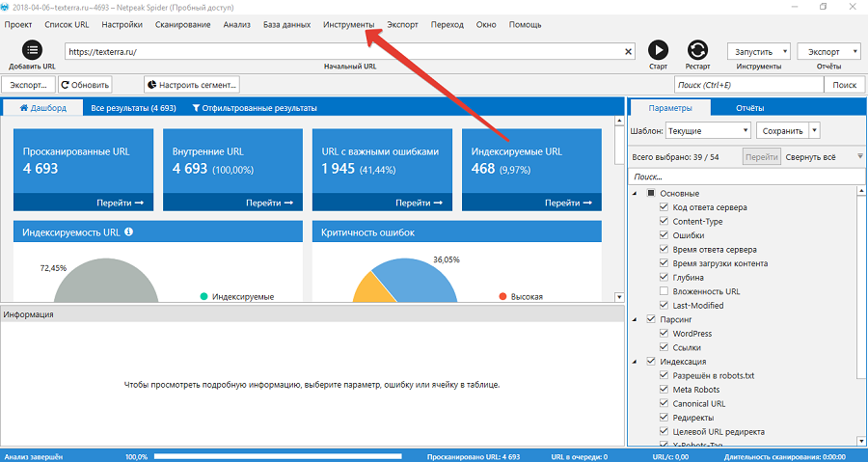This screenshot has height=462, width=868.
Task: Toggle the Meta Robots checkbox
Action: pos(664,389)
